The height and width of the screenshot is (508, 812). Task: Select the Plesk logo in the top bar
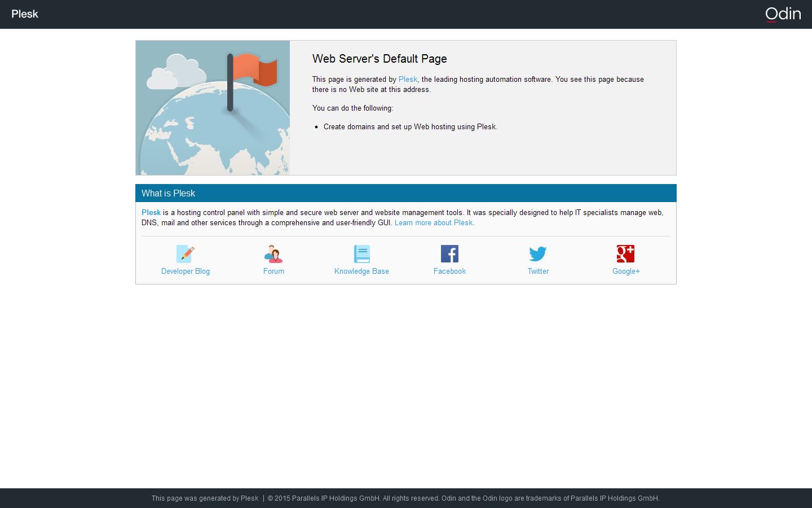(x=25, y=14)
